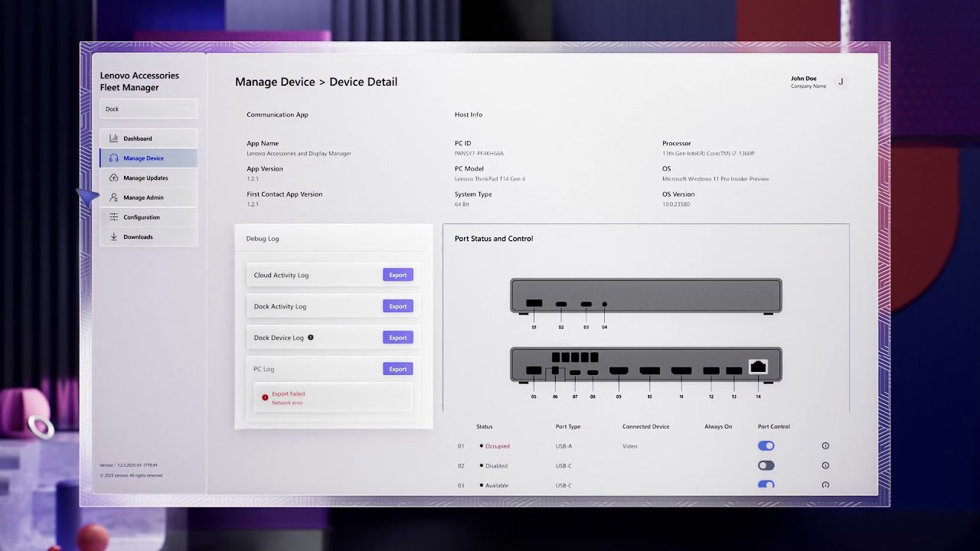This screenshot has height=551, width=980.
Task: Open the Configuration menu item
Action: coord(149,217)
